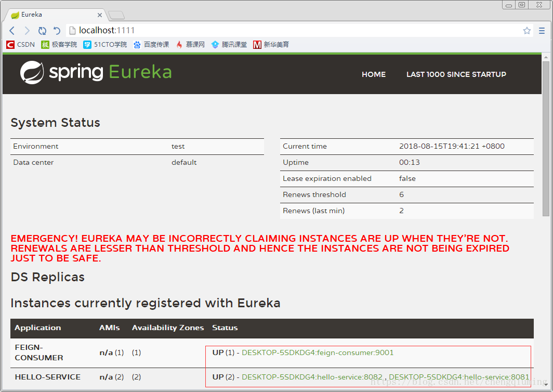Click the Uptime value 00:13
Viewport: 553px width, 392px height.
410,162
